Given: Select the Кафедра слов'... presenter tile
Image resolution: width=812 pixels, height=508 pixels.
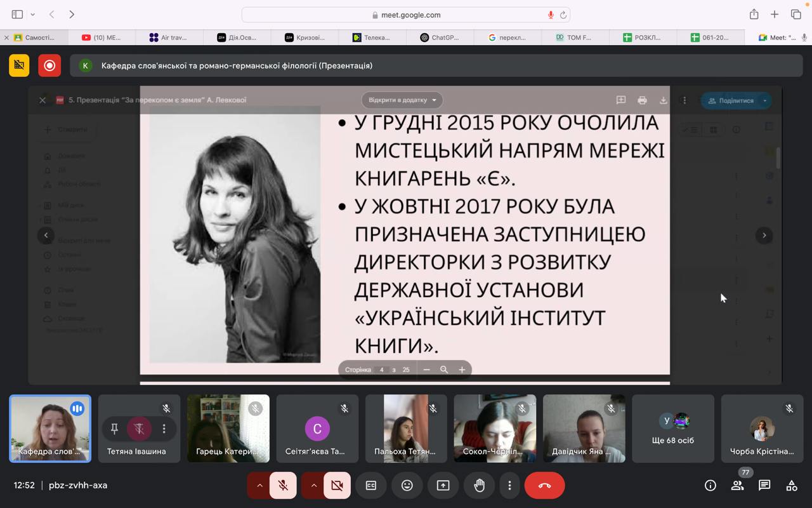Looking at the screenshot, I should click(x=50, y=429).
